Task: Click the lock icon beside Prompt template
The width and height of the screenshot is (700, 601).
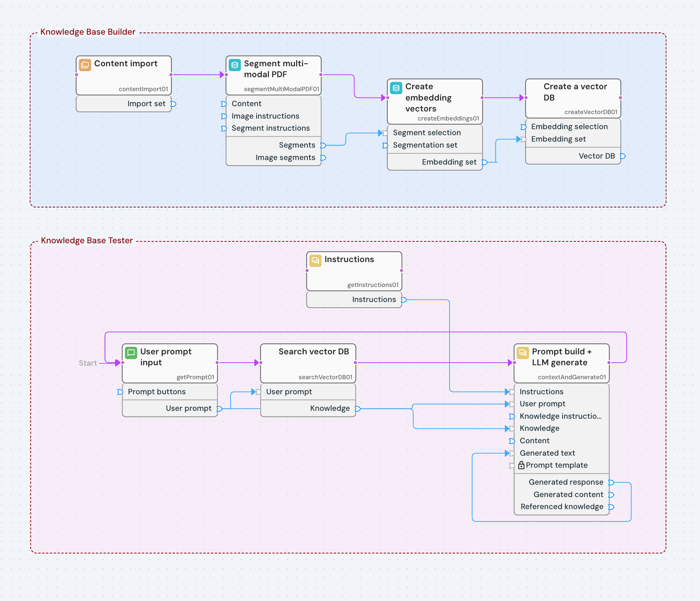Action: point(521,465)
